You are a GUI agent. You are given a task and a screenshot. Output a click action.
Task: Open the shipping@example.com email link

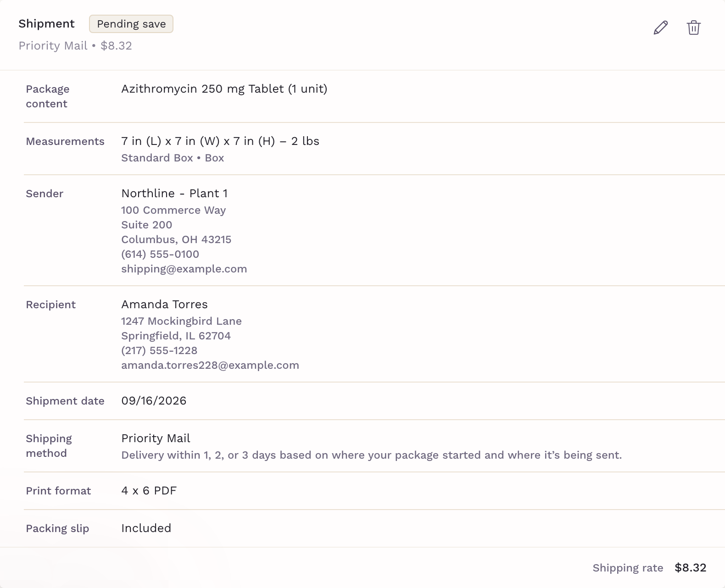184,269
